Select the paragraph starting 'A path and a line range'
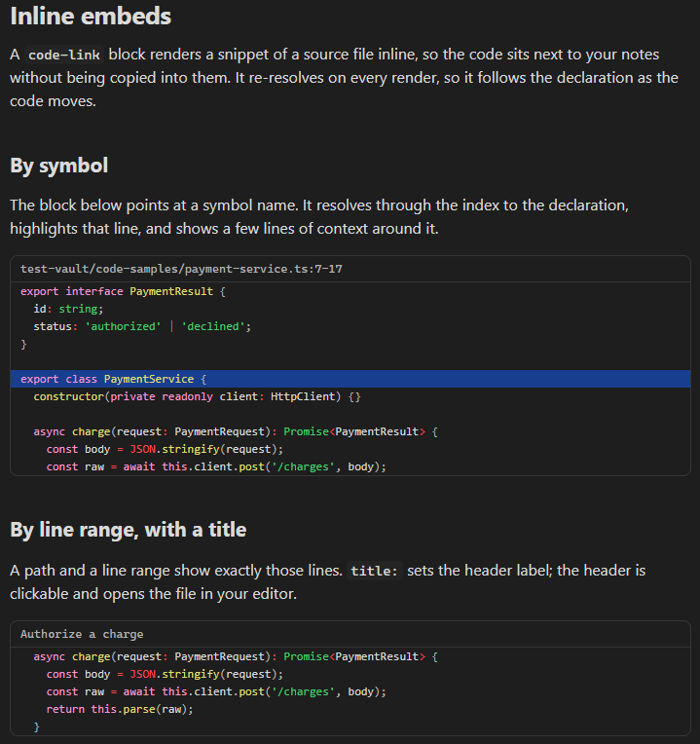Screen dimensions: 700x744 click(328, 582)
